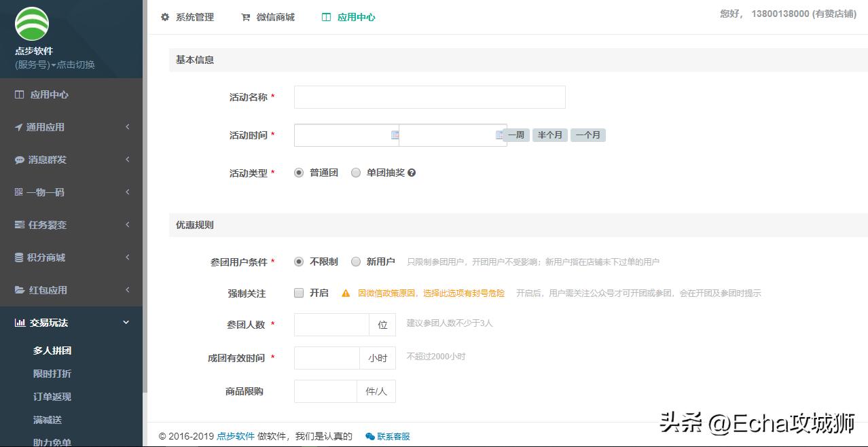Select the 单团抽奖 radio option
Viewport: 868px width, 447px height.
tap(356, 172)
